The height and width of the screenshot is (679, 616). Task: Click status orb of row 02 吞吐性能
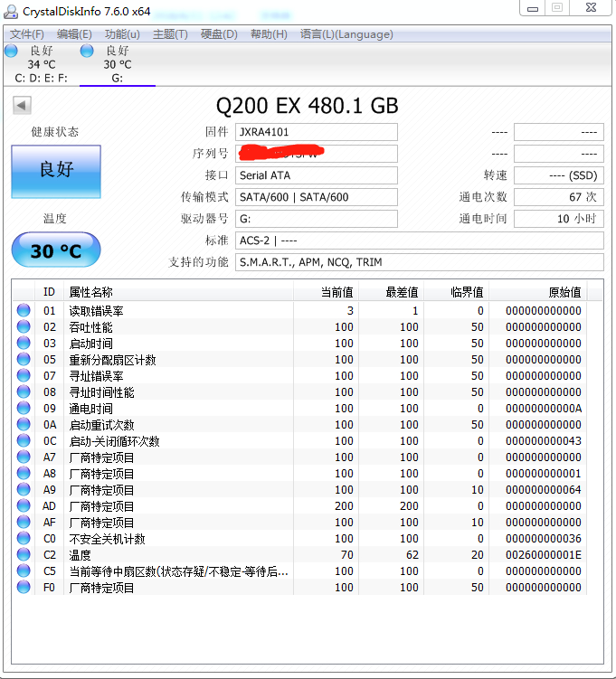tap(24, 326)
